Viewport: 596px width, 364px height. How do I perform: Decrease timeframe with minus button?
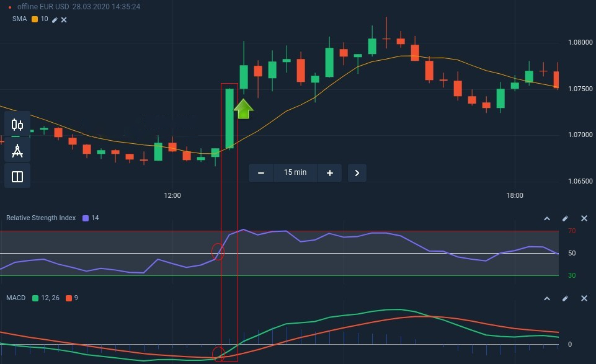point(261,173)
